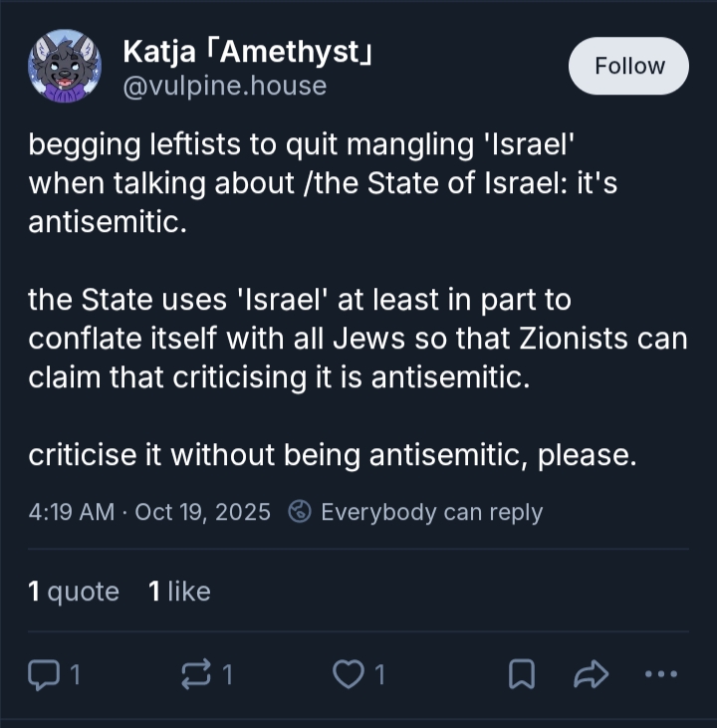Click the number beside the heart icon

378,676
